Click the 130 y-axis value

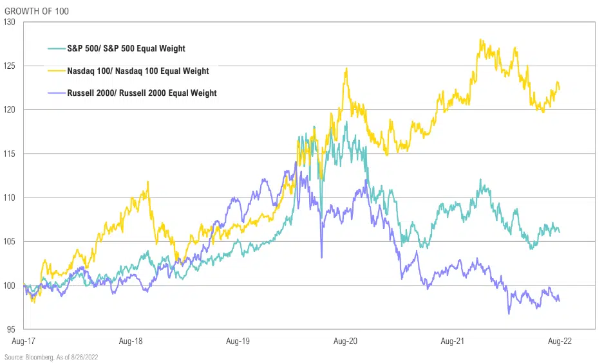coord(9,23)
